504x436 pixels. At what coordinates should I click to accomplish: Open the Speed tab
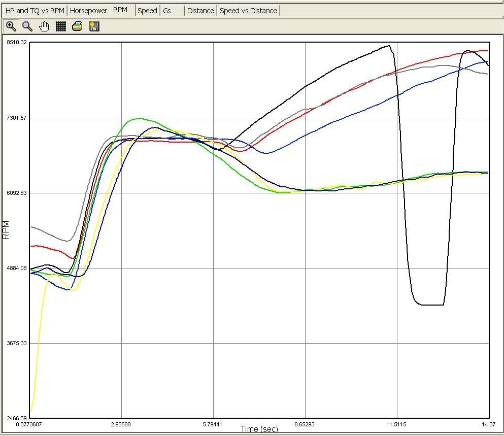[147, 11]
